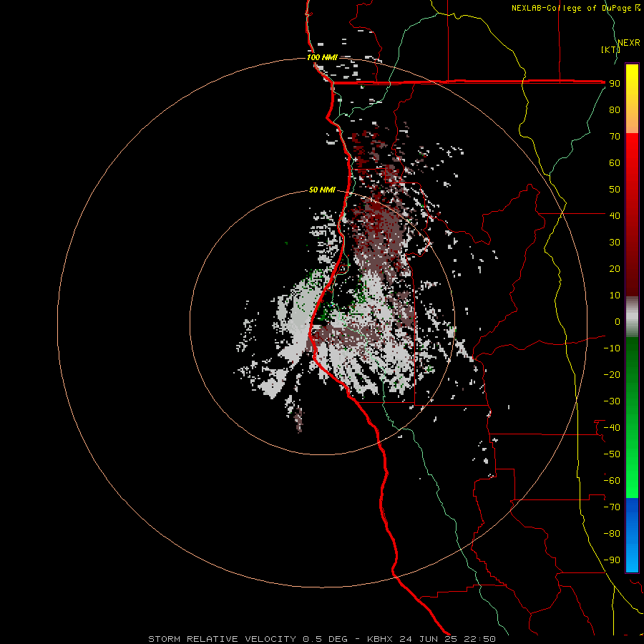
Task: Select the 80 value on velocity scale
Action: [615, 110]
